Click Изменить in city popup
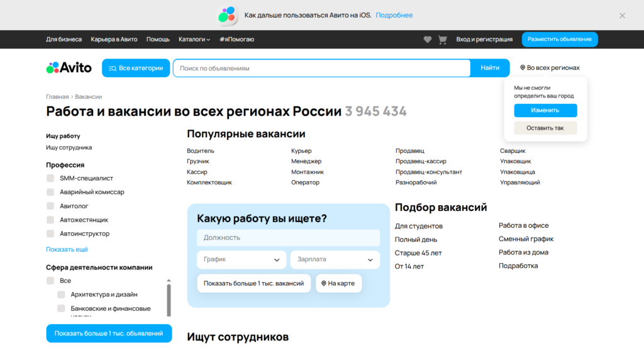The height and width of the screenshot is (350, 644). pos(545,110)
